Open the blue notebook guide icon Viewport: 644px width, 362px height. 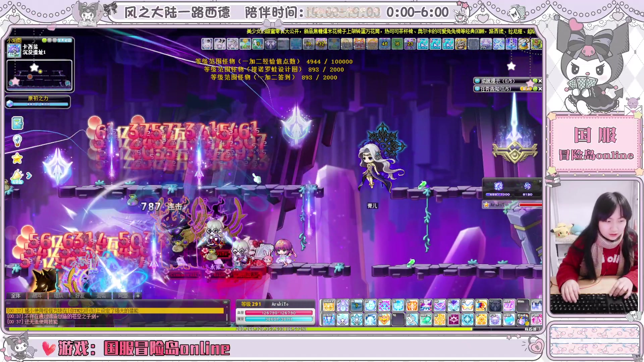coord(17,123)
